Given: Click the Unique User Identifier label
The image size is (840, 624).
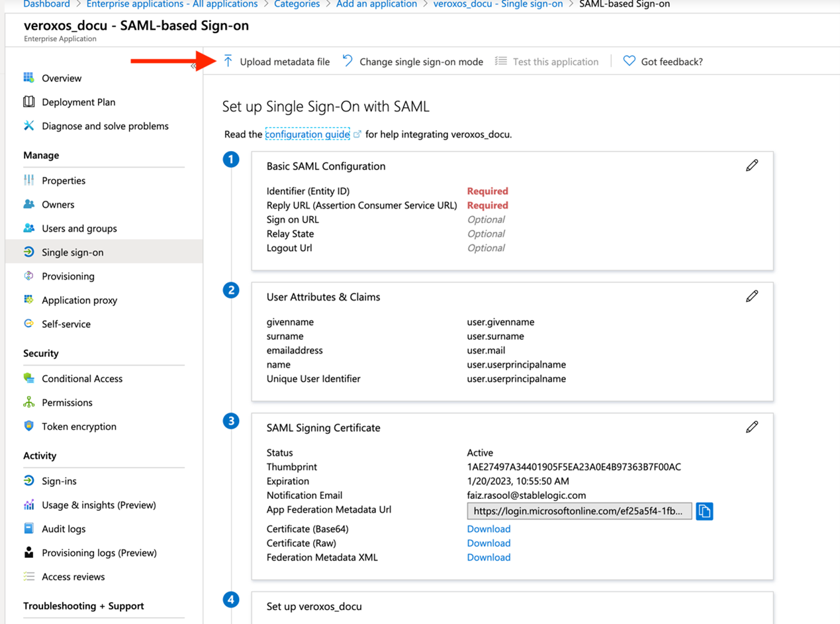Looking at the screenshot, I should click(x=314, y=379).
